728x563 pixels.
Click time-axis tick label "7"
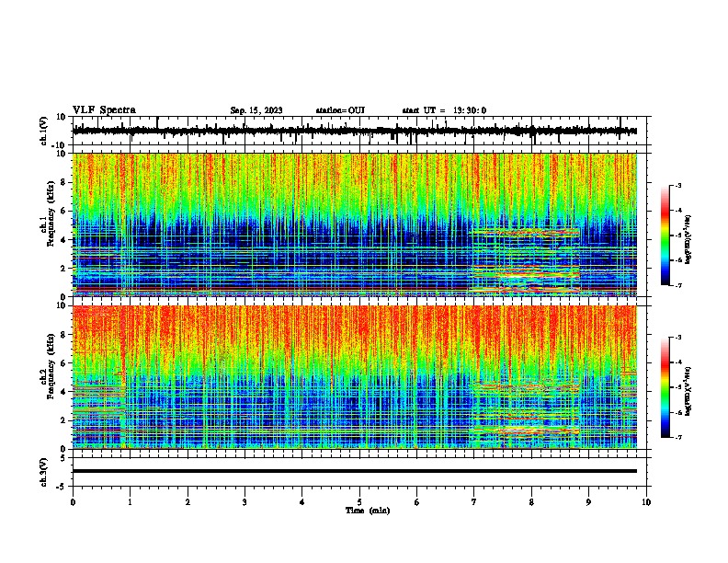pyautogui.click(x=474, y=502)
